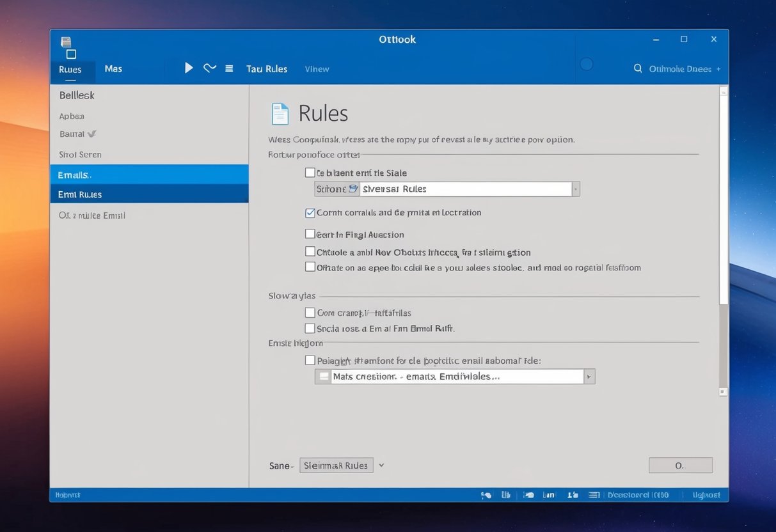Expand the email templates combo box
Viewport: 776px width, 532px height.
[589, 376]
